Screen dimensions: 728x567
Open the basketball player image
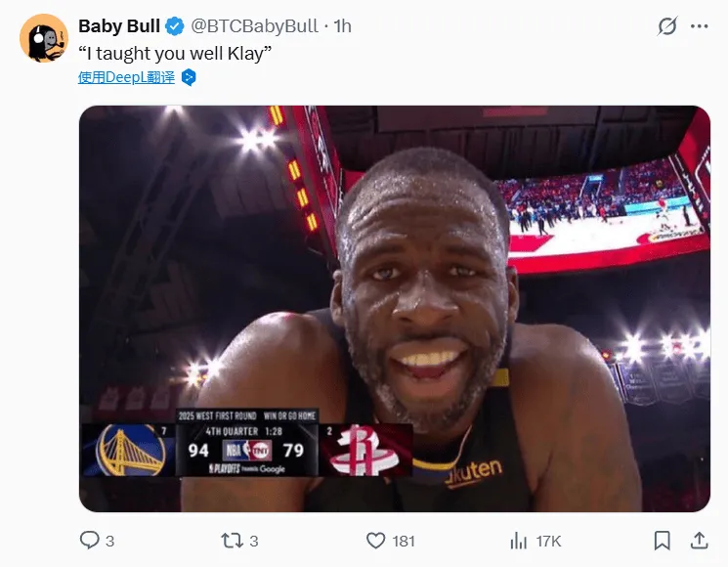coord(394,308)
